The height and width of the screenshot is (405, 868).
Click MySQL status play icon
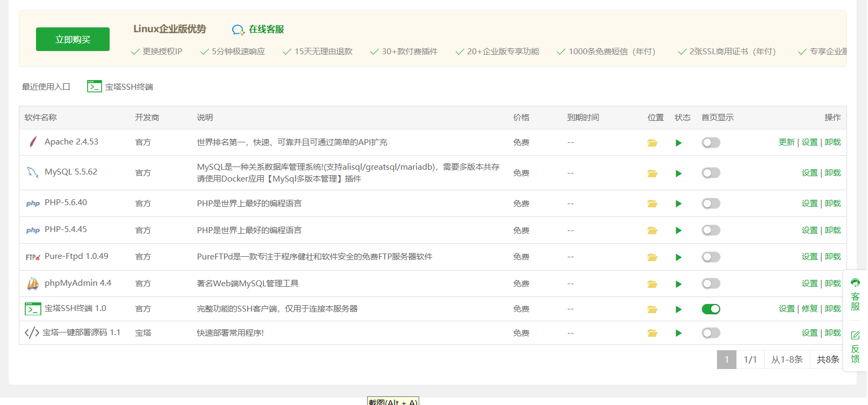[x=678, y=173]
